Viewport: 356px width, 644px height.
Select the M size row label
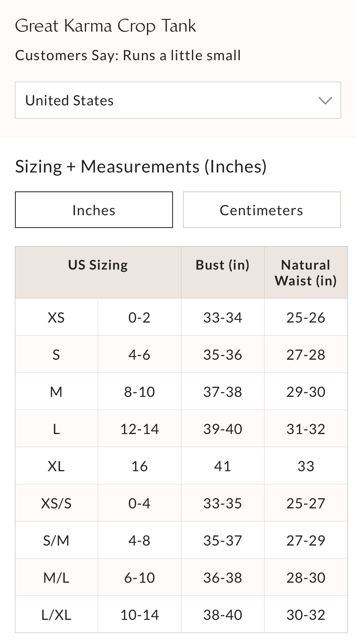coord(56,392)
